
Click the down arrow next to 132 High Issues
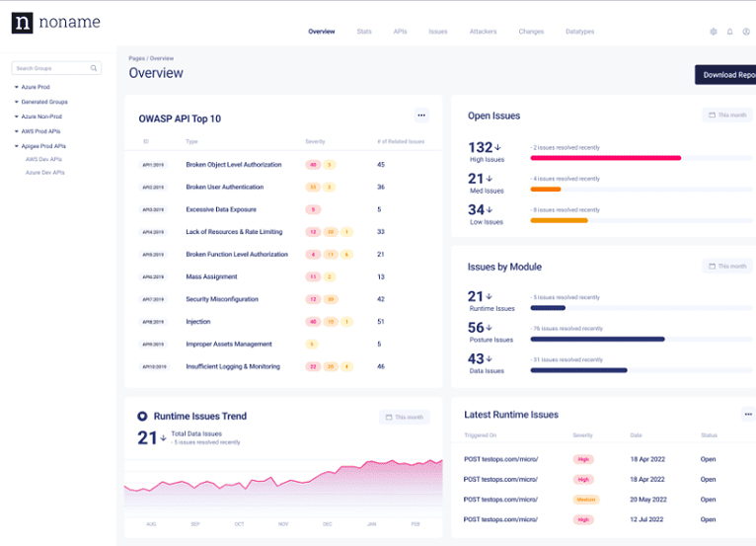tap(497, 147)
